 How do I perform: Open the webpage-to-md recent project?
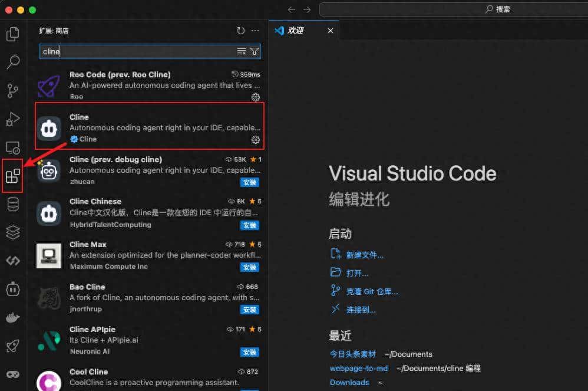click(x=359, y=367)
